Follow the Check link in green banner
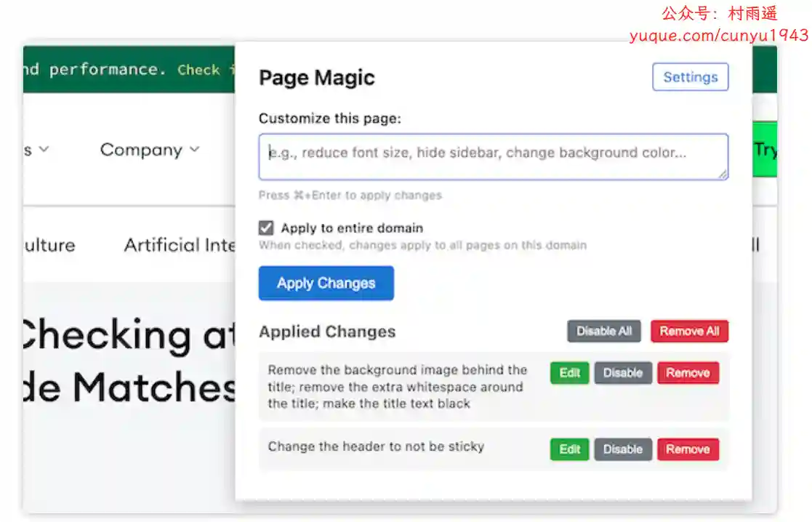The image size is (812, 522). coord(198,70)
